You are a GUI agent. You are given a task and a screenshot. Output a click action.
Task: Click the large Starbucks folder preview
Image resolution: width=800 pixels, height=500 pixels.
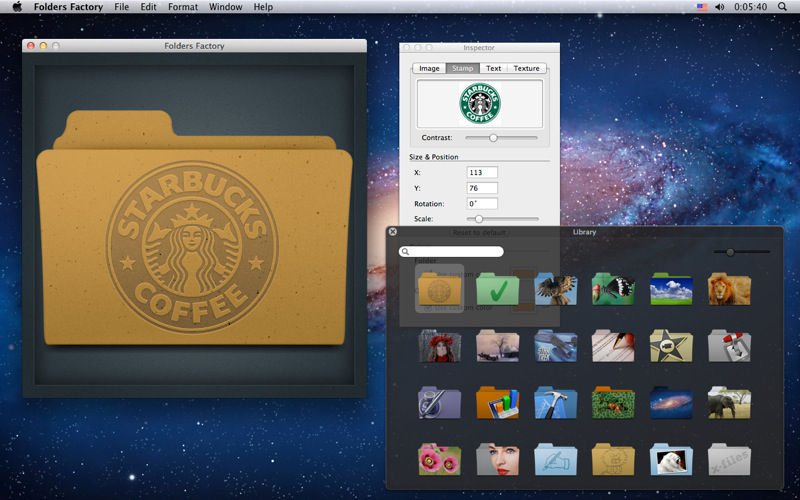pos(194,229)
